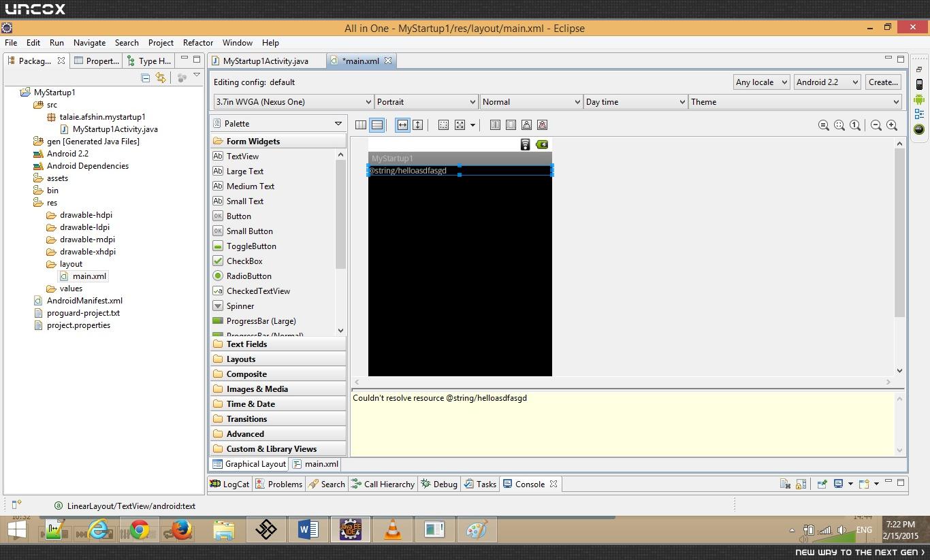The image size is (930, 560).
Task: Click the Clear Console icon
Action: [x=785, y=484]
